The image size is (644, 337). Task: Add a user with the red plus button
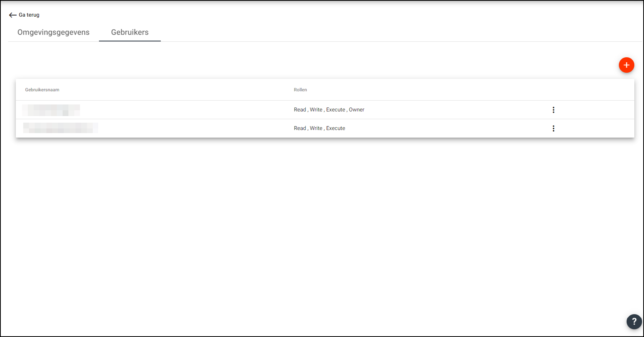(626, 65)
